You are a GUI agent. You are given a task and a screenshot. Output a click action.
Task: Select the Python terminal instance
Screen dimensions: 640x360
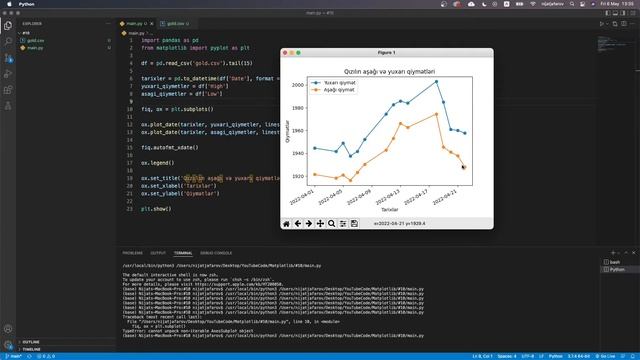(617, 269)
